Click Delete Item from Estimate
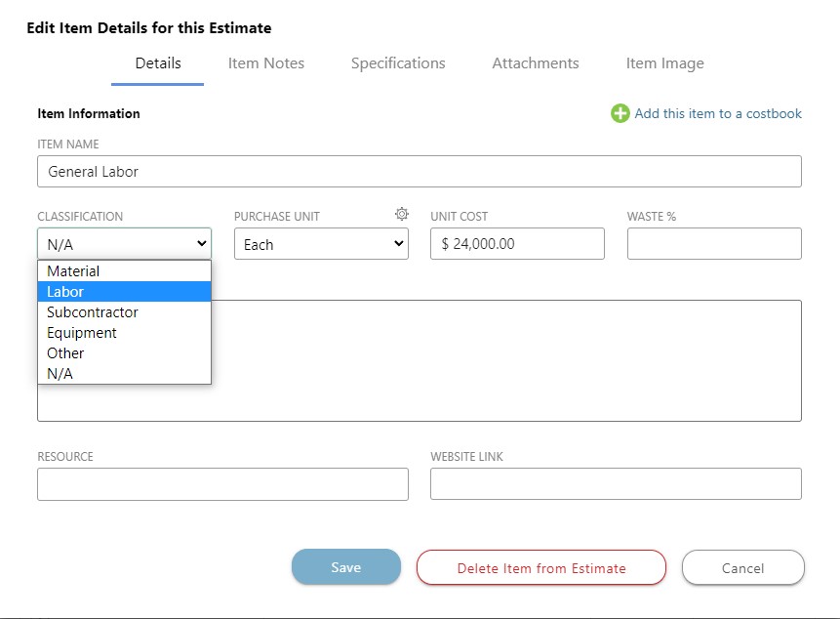 pyautogui.click(x=540, y=567)
